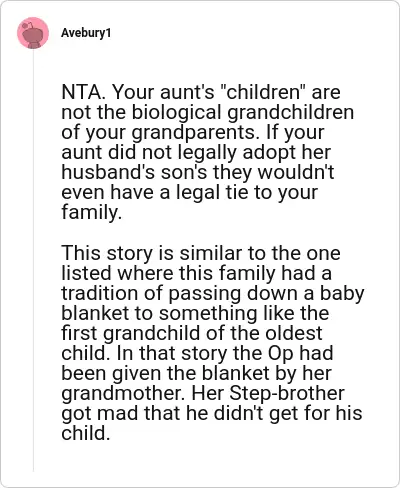This screenshot has width=400, height=488.
Task: Click the text 'of your grandparents.'
Action: click(x=160, y=132)
